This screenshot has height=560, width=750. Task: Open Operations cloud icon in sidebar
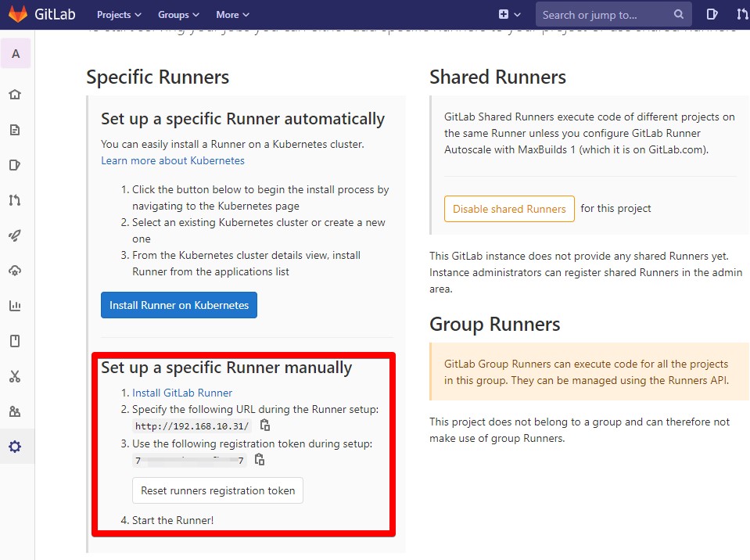(15, 271)
